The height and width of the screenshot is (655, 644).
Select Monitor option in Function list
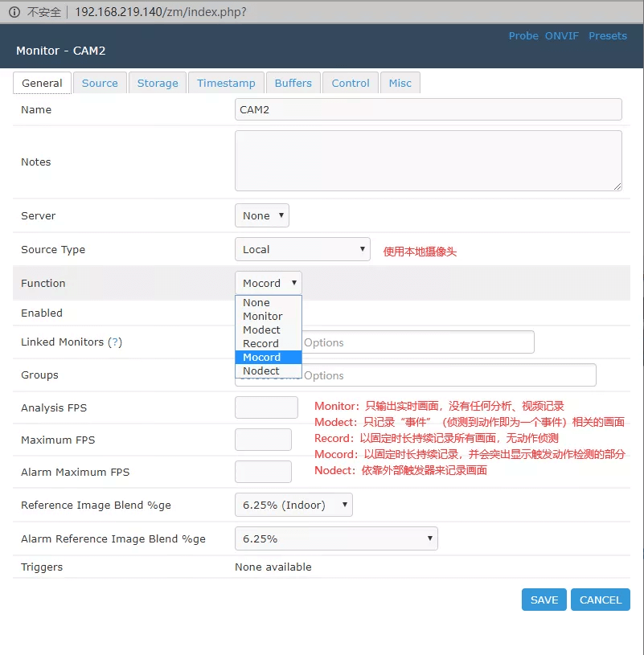[x=262, y=316]
